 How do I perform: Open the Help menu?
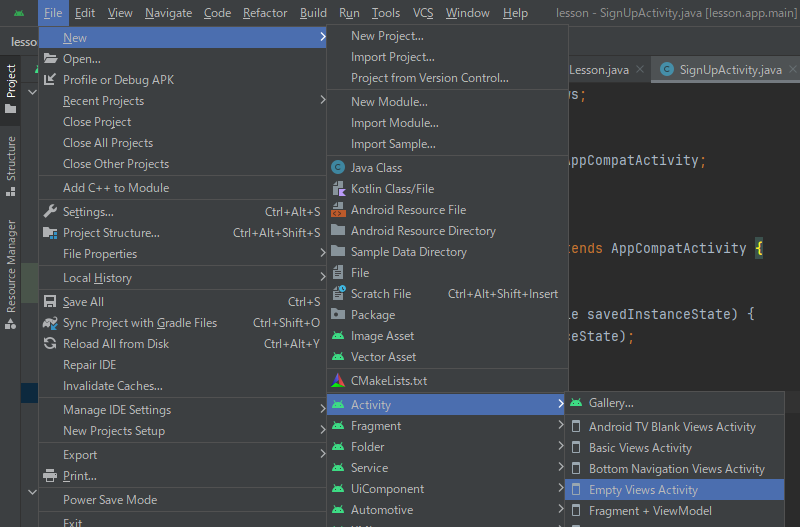(x=515, y=13)
